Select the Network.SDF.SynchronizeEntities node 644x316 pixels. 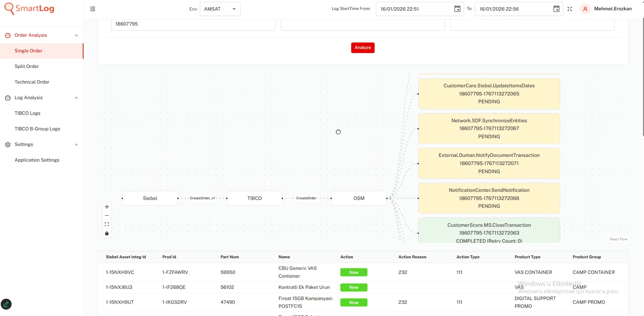(489, 129)
